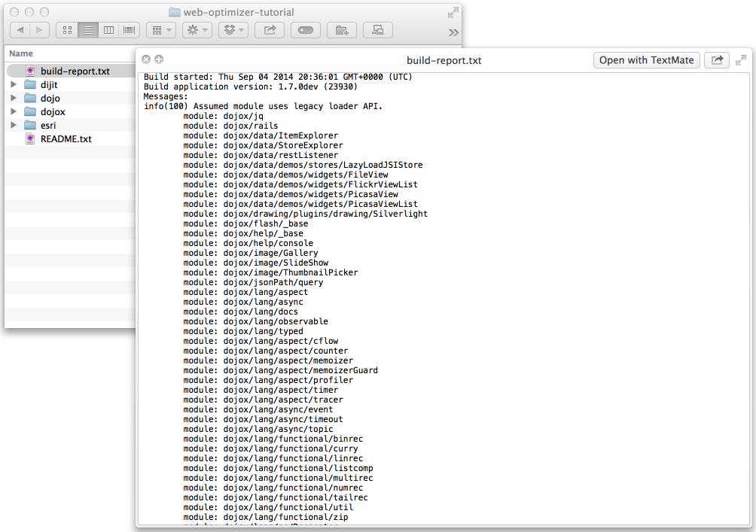
Task: Click the dojox/lang/functional/zip module line
Action: point(266,517)
